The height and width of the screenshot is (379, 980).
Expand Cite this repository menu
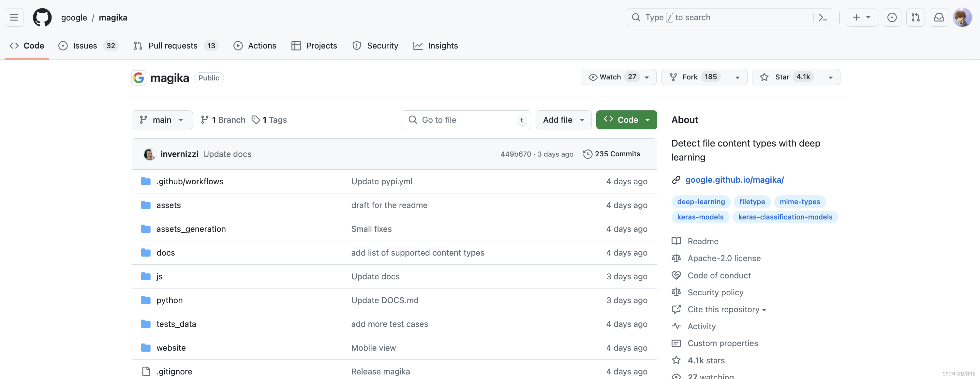[x=726, y=309]
